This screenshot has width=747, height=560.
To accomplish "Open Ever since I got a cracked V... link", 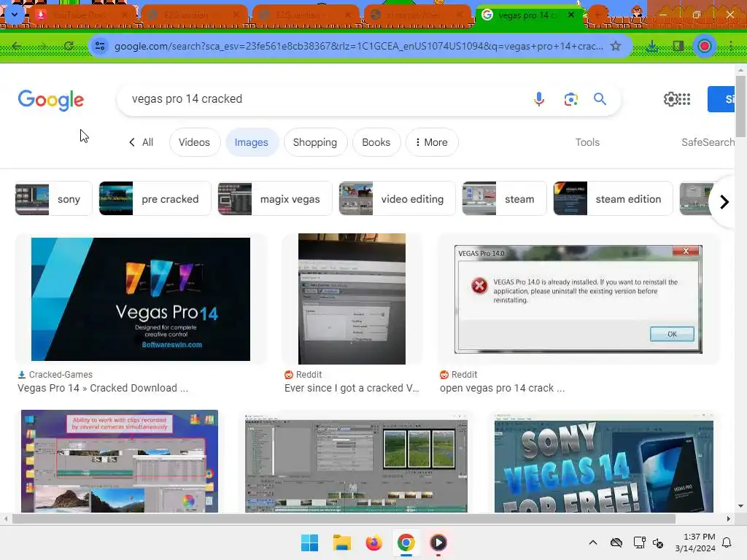I will click(x=352, y=388).
